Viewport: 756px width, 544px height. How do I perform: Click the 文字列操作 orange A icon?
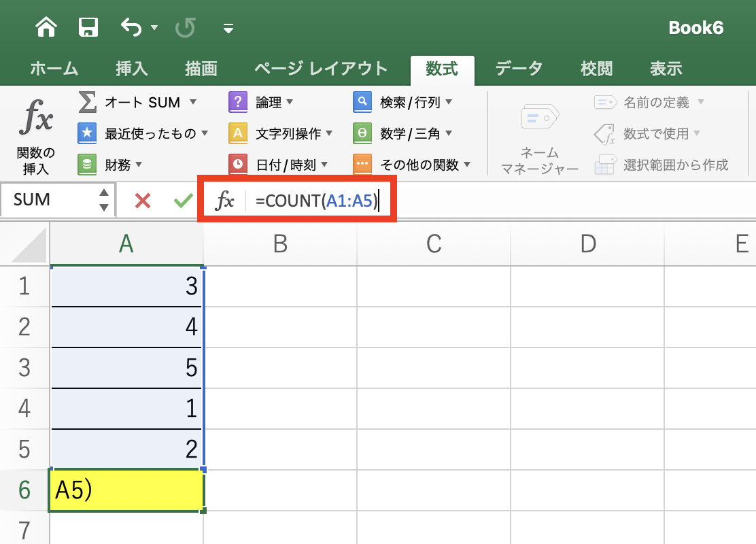pyautogui.click(x=238, y=133)
